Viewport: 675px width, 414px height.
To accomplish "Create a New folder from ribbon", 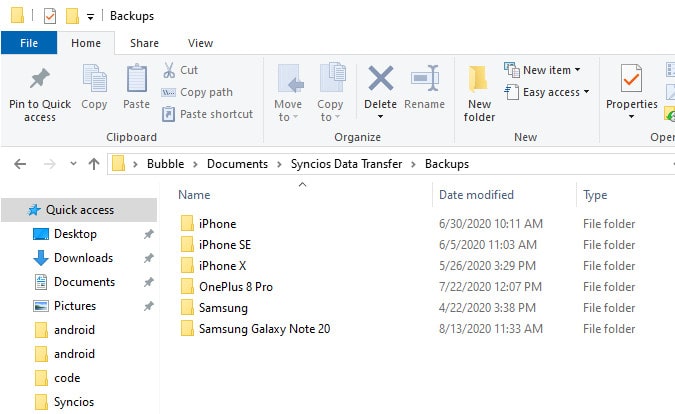I will pyautogui.click(x=479, y=94).
